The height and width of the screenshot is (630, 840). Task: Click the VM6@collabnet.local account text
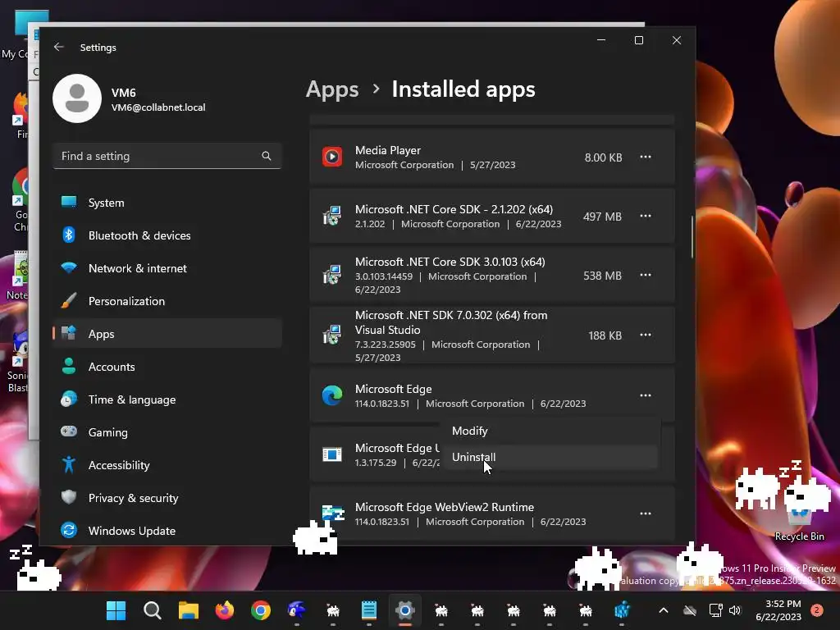[158, 107]
